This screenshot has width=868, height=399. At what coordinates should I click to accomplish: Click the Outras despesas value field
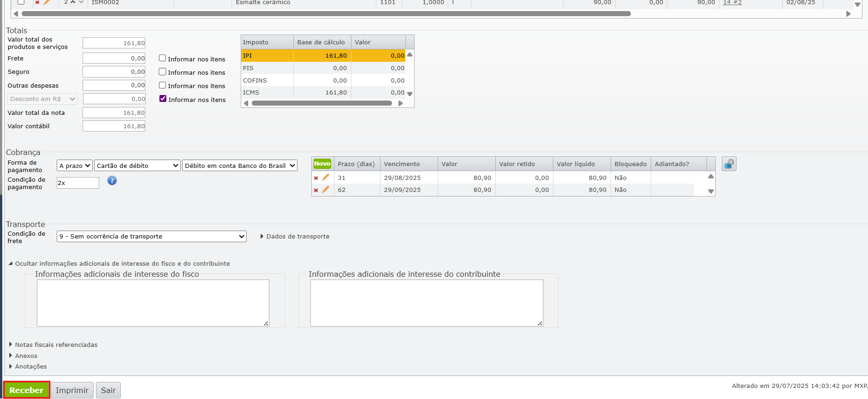114,85
